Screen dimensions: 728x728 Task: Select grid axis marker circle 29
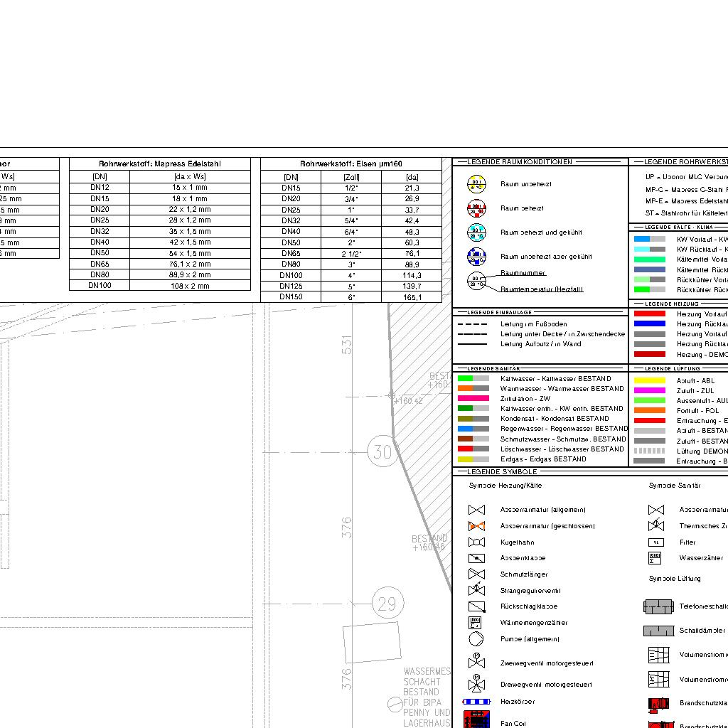pos(387,604)
